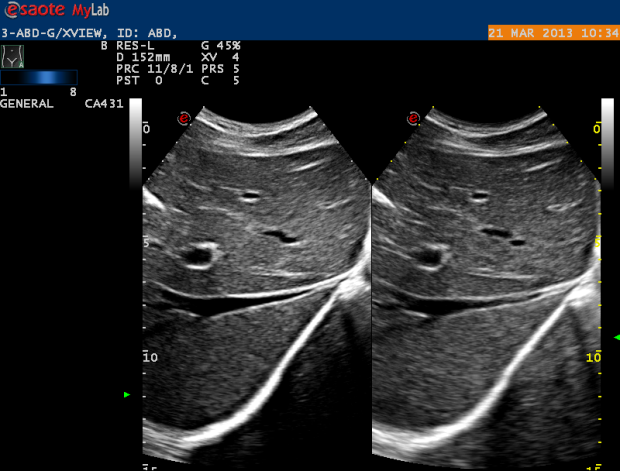Click the right image probe orientation marker
The height and width of the screenshot is (471, 620).
(x=412, y=118)
